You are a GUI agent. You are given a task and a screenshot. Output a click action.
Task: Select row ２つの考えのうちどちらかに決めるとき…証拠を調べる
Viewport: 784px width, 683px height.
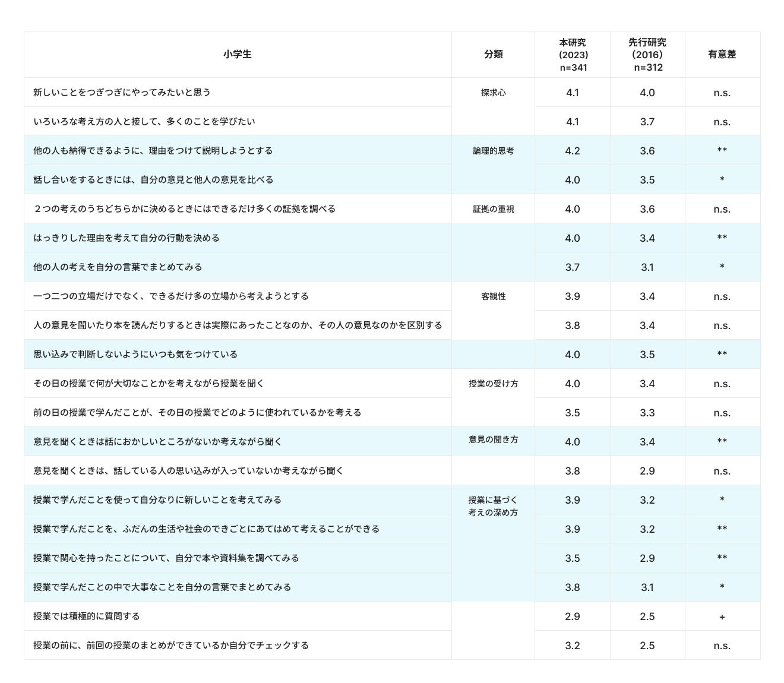[x=392, y=208]
